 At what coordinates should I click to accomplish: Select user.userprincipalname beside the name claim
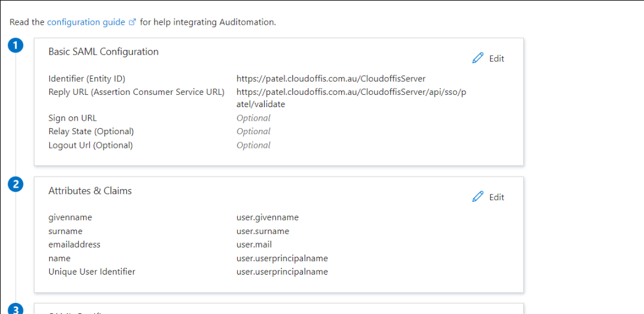[x=282, y=259]
